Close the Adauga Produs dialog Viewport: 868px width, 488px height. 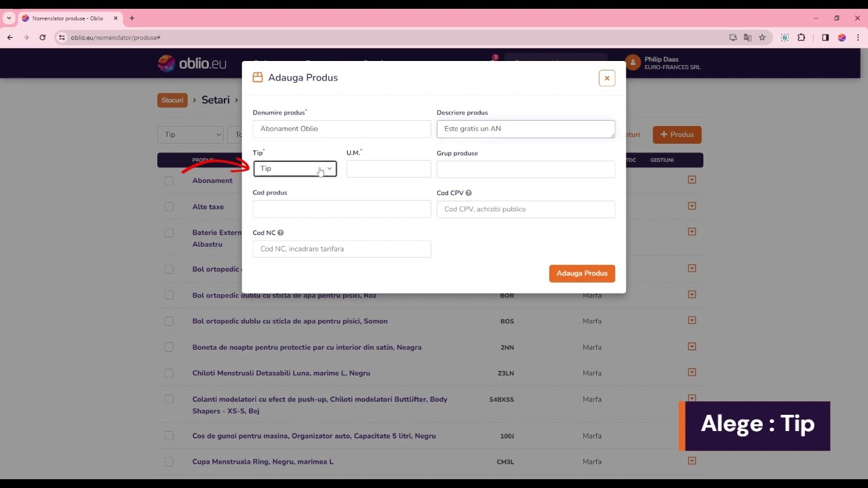coord(607,78)
